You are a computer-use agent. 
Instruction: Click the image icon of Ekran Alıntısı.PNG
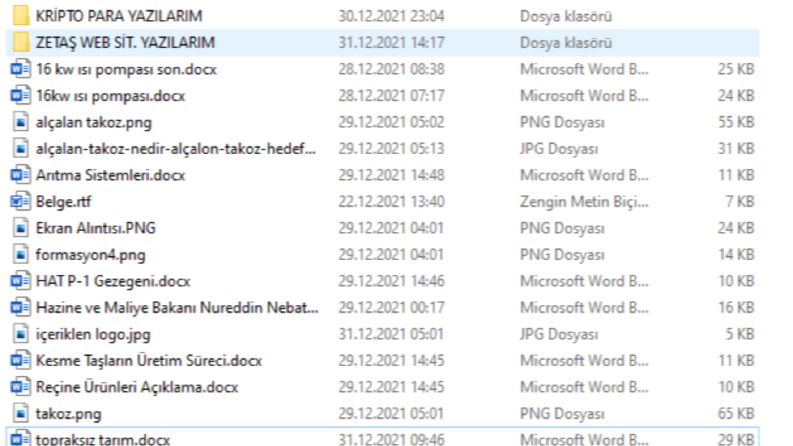[x=20, y=228]
